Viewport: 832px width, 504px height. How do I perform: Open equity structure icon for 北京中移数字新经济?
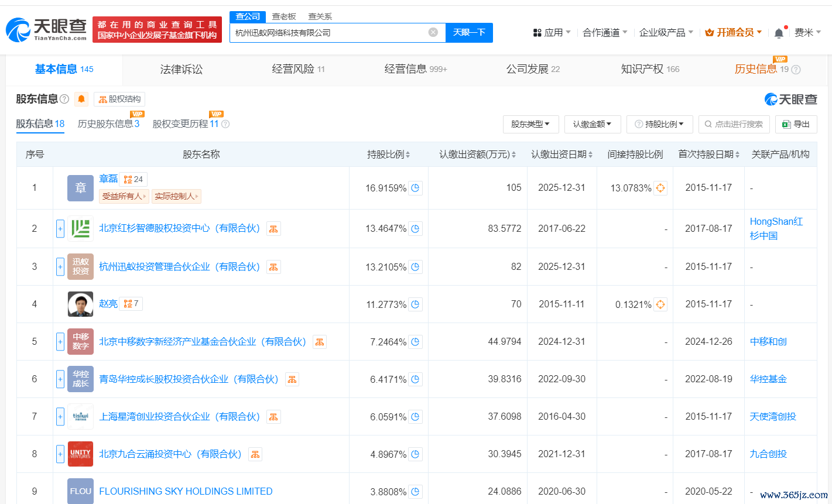tap(320, 342)
